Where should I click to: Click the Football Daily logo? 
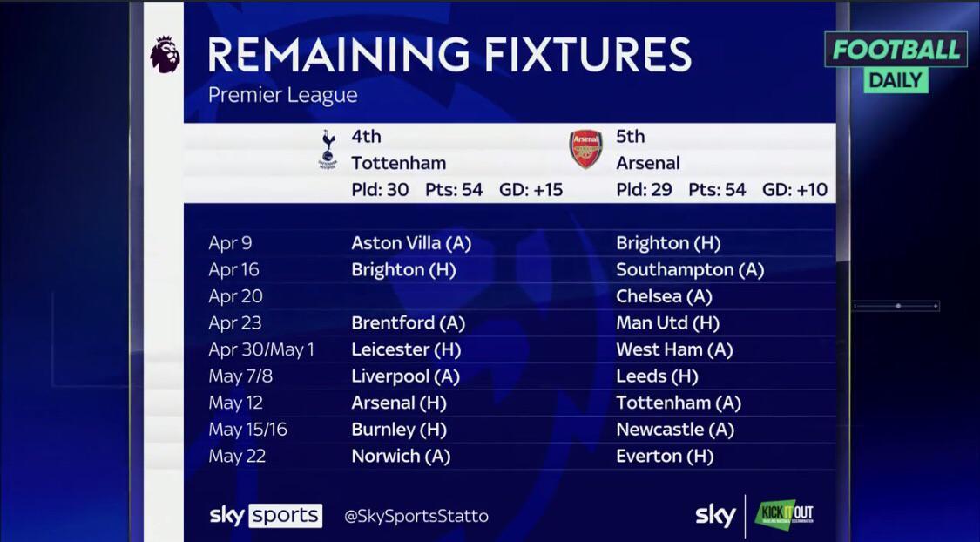click(896, 62)
